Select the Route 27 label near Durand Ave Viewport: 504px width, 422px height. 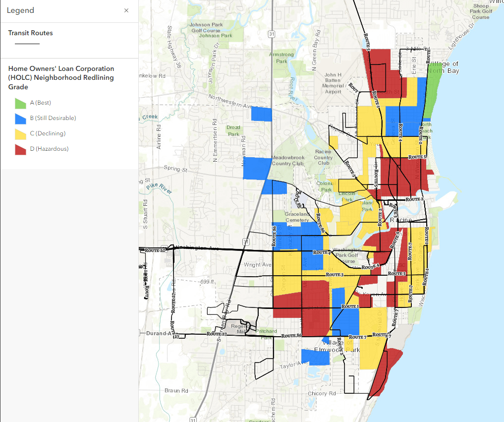[x=217, y=334]
